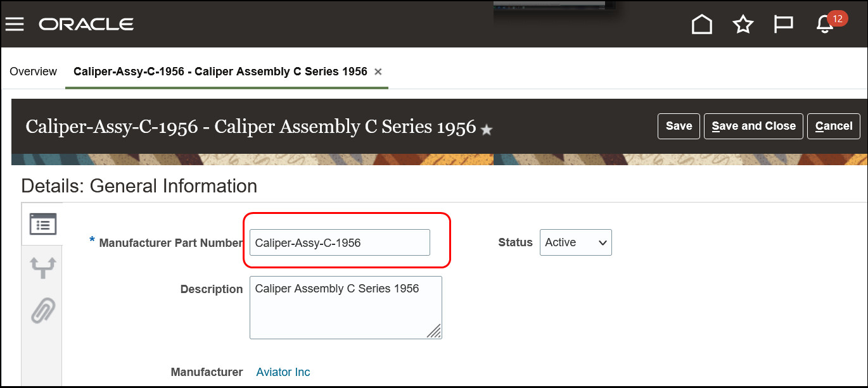Close the Caliper-Assy-C-1956 tab
Image resolution: width=868 pixels, height=388 pixels.
(378, 72)
